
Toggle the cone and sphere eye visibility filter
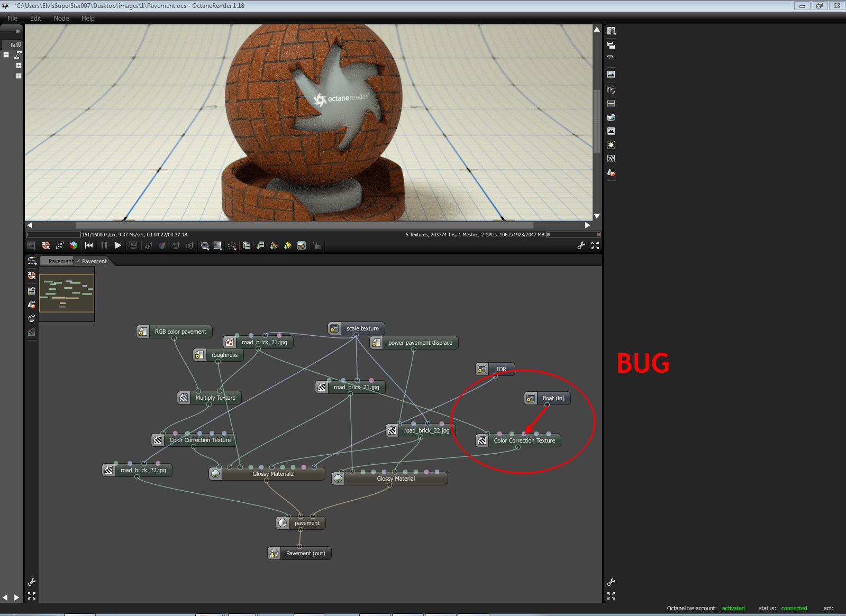(32, 305)
